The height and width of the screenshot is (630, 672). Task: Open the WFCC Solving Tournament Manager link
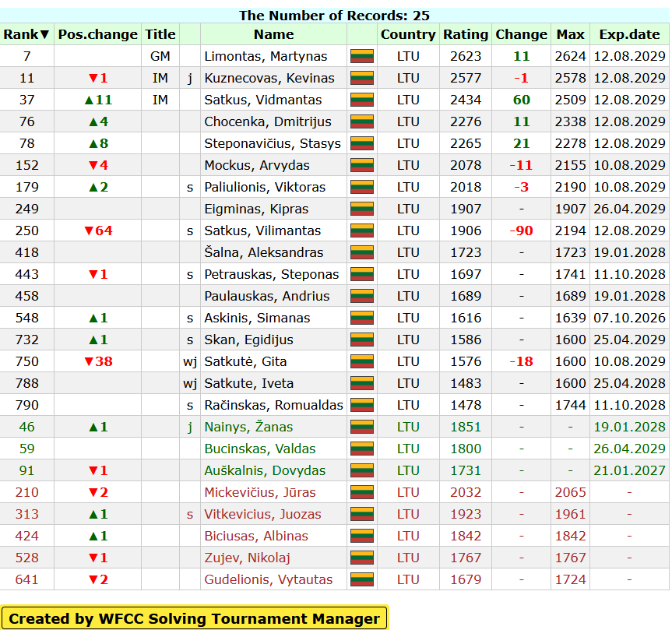pos(194,618)
